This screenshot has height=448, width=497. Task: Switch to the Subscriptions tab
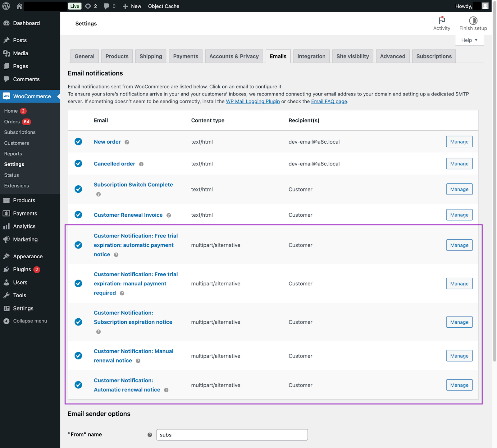[x=434, y=56]
